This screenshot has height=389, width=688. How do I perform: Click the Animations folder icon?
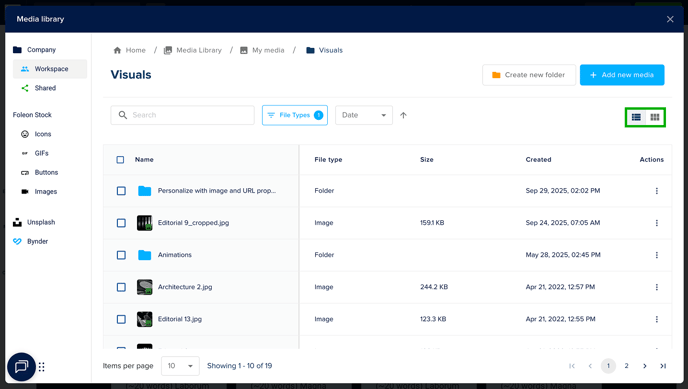click(144, 255)
